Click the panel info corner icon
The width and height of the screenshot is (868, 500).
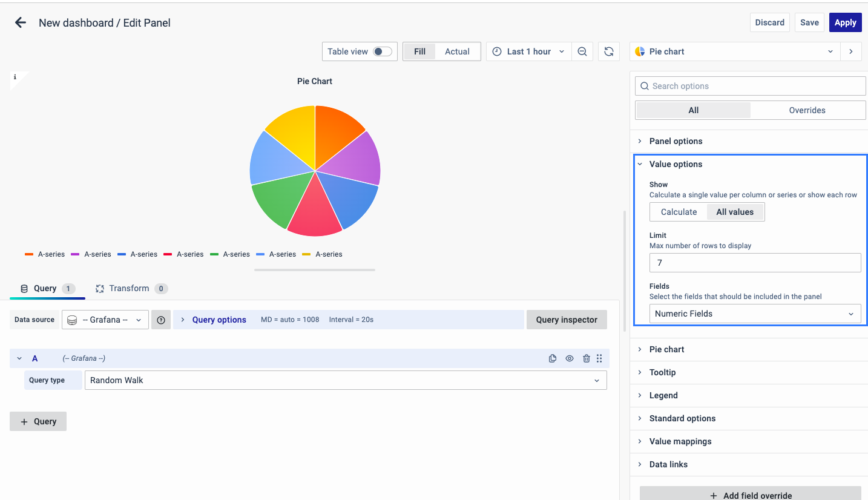[x=15, y=77]
